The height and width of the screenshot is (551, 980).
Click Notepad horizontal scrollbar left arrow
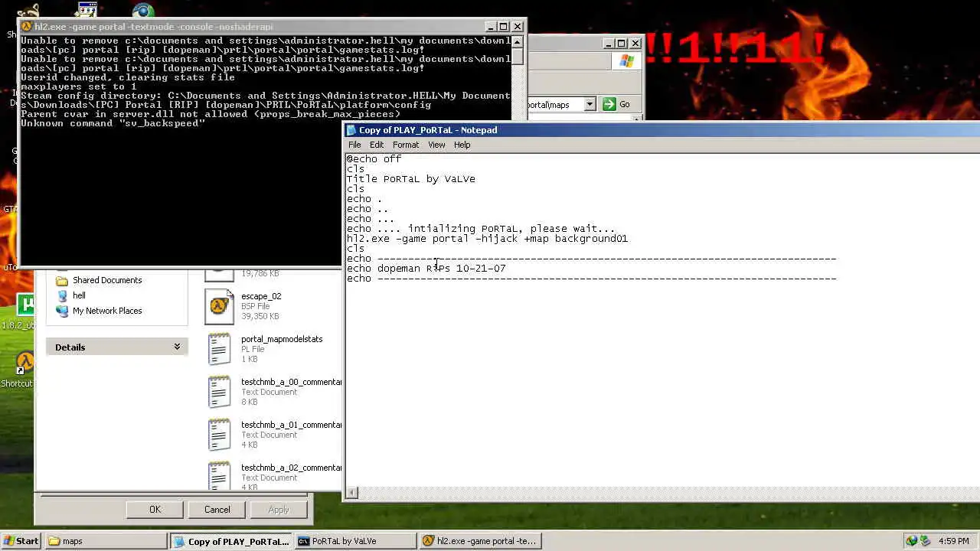click(351, 493)
